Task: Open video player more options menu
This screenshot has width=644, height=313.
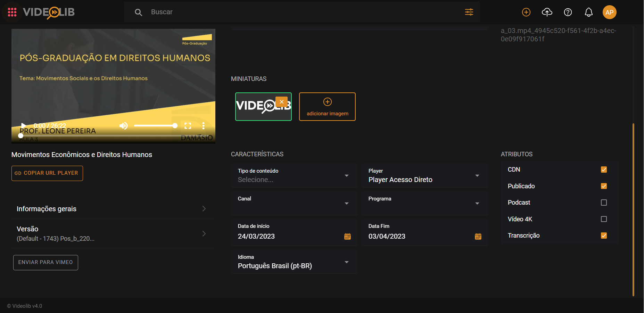Action: [204, 125]
